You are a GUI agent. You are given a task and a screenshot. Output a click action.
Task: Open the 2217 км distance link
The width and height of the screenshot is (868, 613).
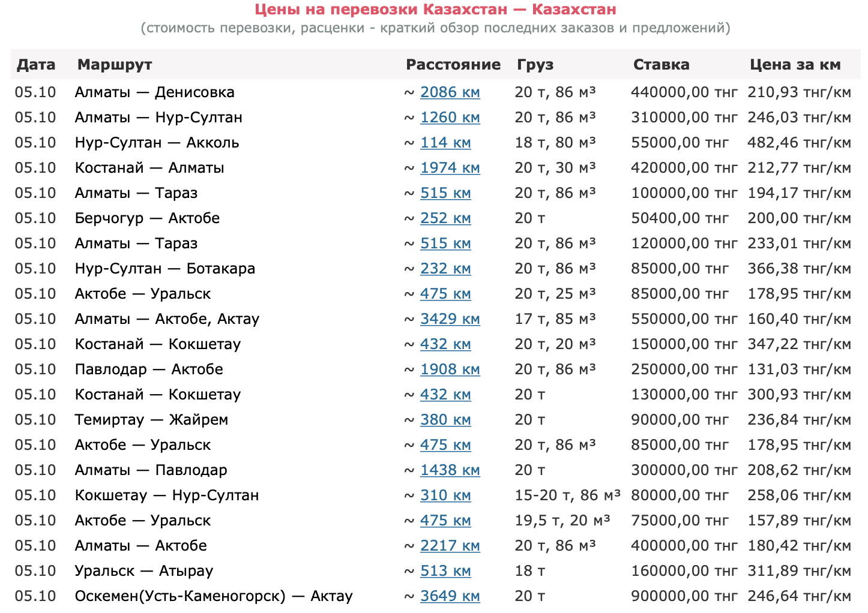(450, 546)
